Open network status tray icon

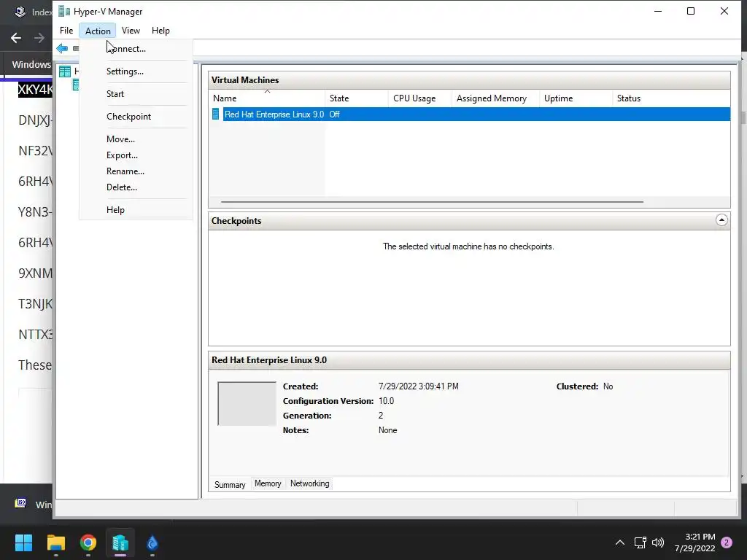click(640, 542)
